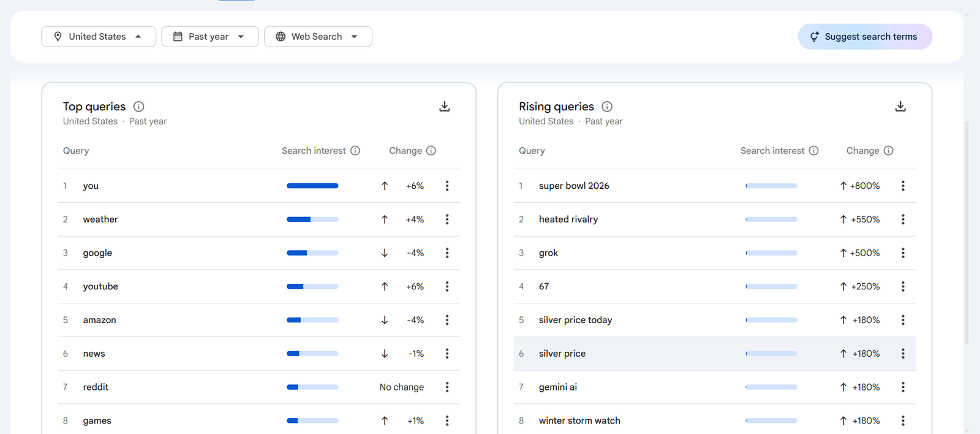Image resolution: width=980 pixels, height=434 pixels.
Task: Select the 'amazon' top query
Action: tap(99, 320)
